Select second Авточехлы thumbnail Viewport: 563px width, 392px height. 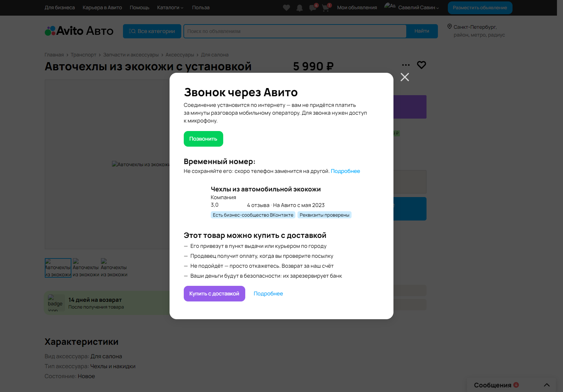point(86,268)
